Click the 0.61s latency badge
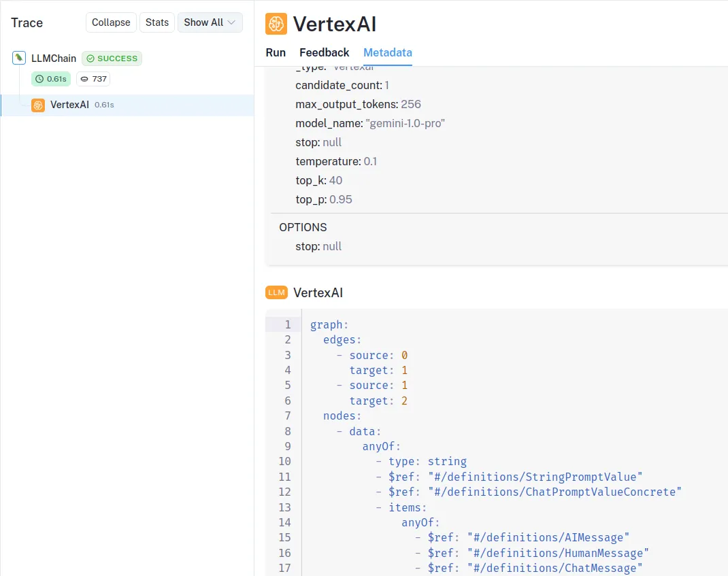Viewport: 728px width, 576px height. [51, 79]
